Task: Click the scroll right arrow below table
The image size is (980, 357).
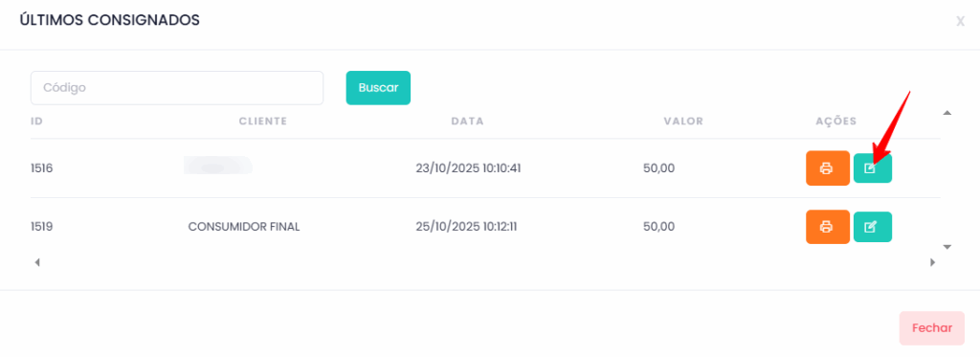Action: click(932, 262)
